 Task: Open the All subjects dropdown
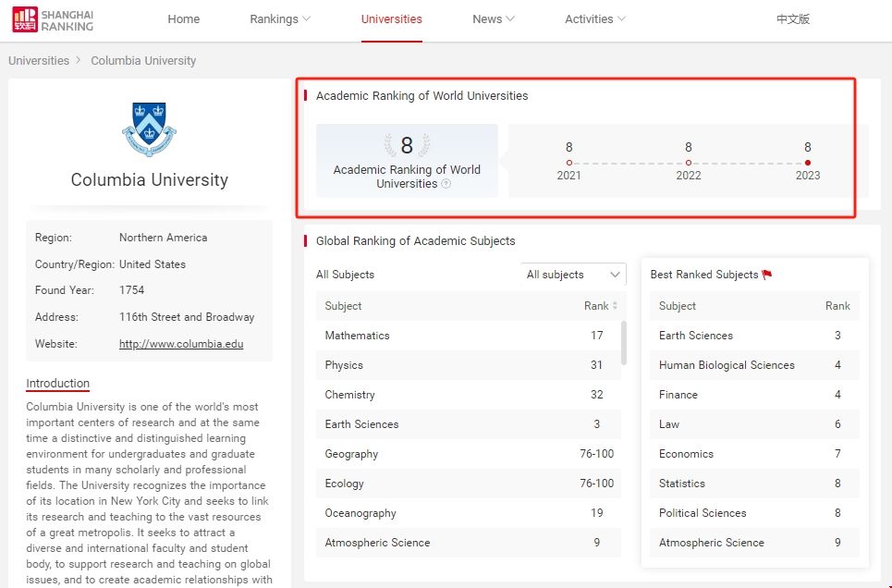[x=572, y=274]
